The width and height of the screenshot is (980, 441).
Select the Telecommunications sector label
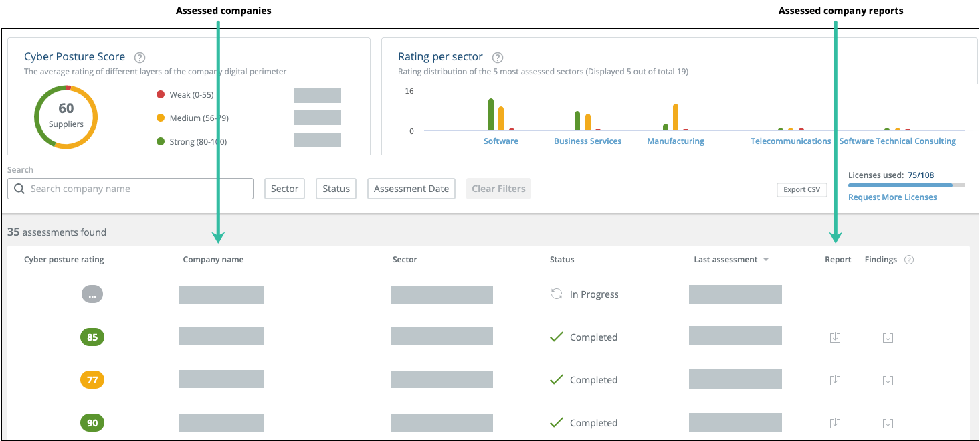(x=790, y=141)
